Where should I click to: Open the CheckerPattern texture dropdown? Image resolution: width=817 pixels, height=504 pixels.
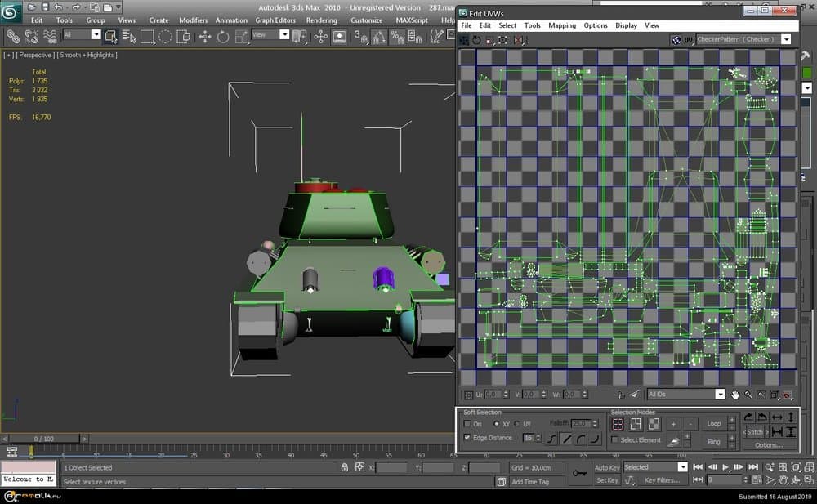786,39
